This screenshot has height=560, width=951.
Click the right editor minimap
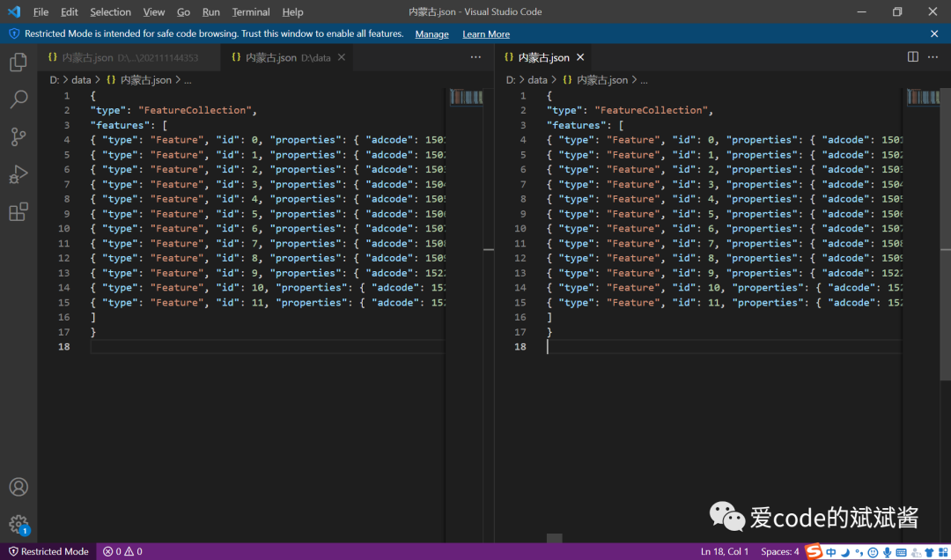(923, 97)
